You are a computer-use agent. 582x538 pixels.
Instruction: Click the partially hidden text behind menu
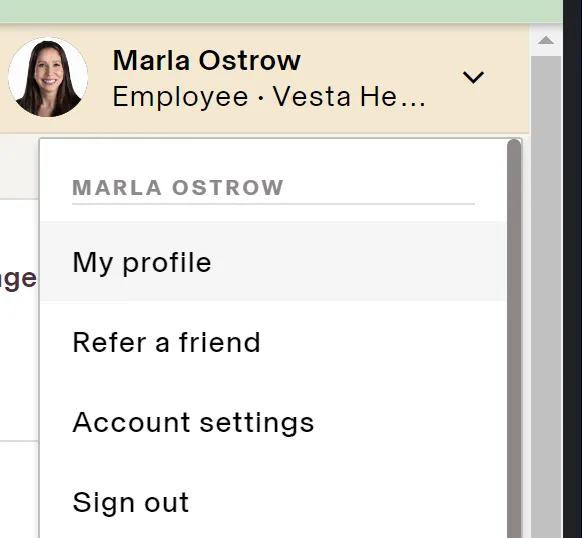[18, 279]
